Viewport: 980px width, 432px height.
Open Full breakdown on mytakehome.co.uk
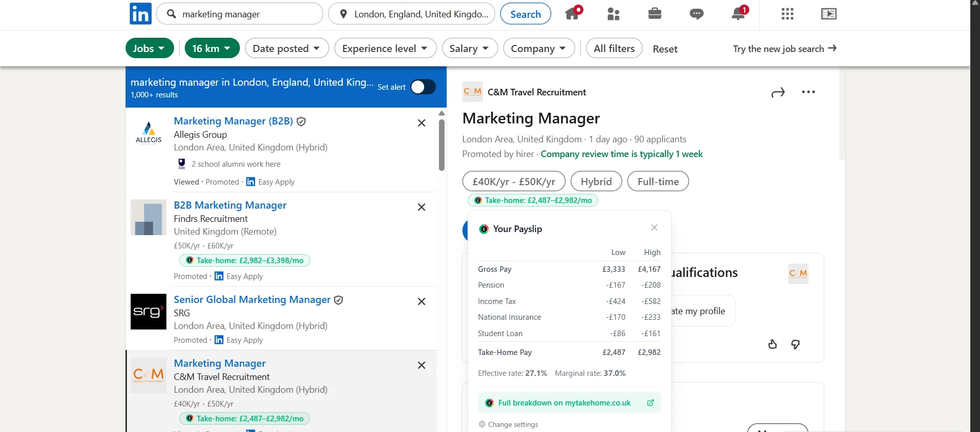tap(570, 403)
